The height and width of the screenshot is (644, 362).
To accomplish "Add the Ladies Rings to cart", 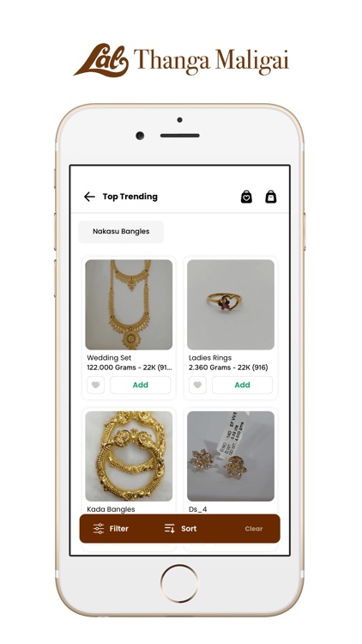I will (242, 386).
